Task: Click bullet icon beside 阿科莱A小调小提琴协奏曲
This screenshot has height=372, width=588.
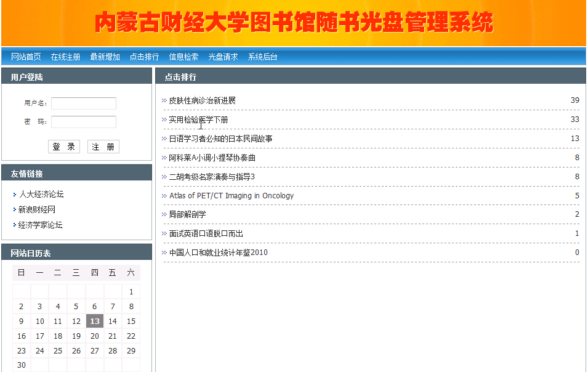Action: [164, 158]
